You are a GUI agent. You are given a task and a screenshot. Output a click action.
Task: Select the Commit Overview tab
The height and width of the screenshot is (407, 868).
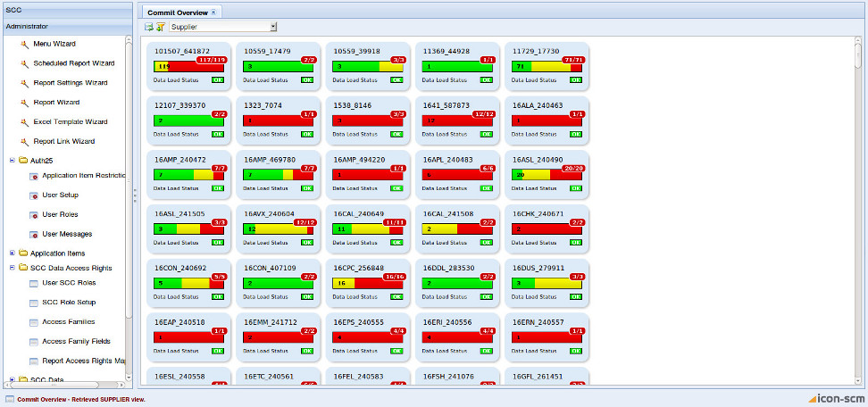pos(179,12)
